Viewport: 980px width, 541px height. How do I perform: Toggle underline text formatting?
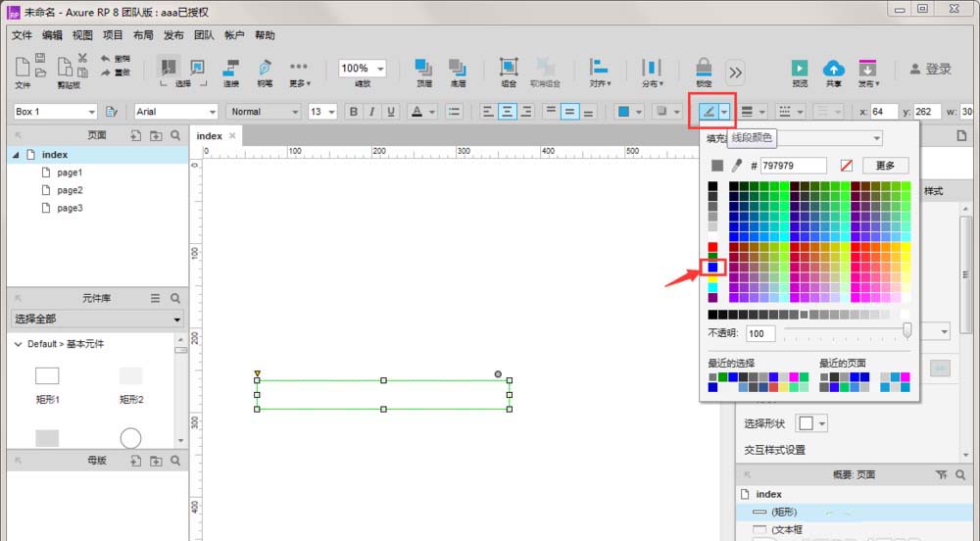(391, 112)
